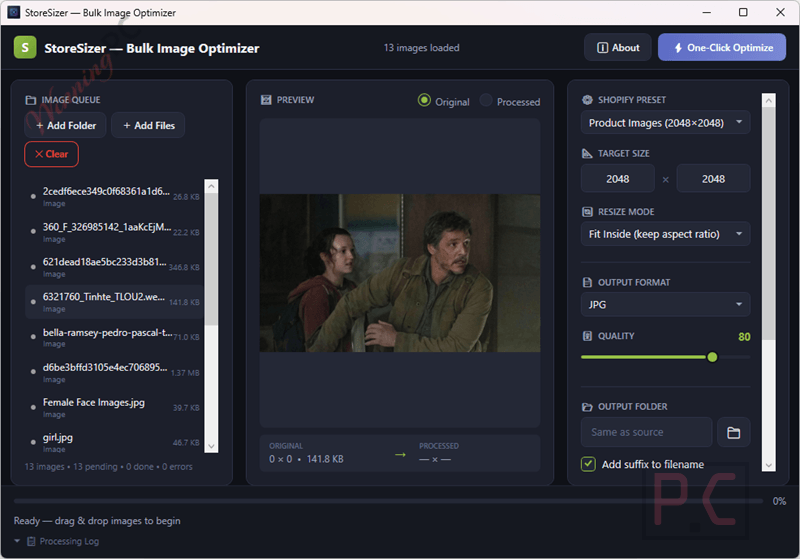Start One-Click Optimize
Screen dimensions: 800x559
721,47
